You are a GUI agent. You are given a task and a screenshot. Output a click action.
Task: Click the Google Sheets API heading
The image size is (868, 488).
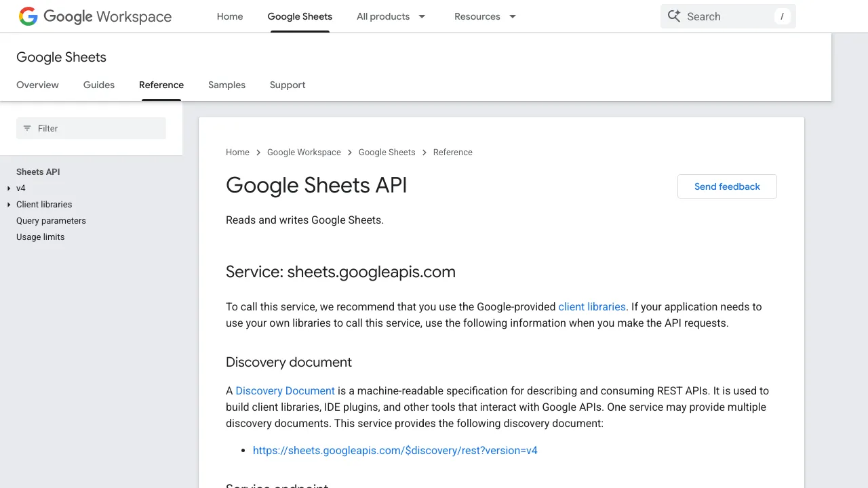point(316,185)
